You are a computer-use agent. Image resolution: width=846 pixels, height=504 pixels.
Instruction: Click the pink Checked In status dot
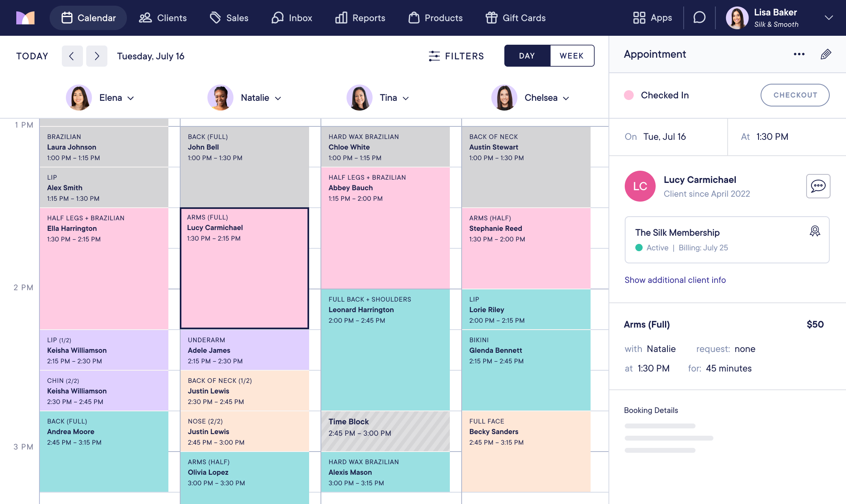[629, 95]
